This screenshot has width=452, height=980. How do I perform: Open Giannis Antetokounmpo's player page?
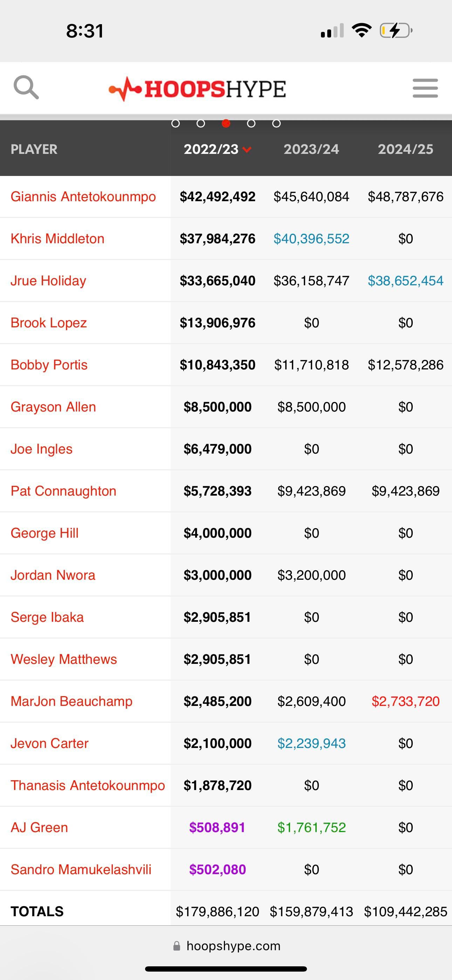coord(83,197)
